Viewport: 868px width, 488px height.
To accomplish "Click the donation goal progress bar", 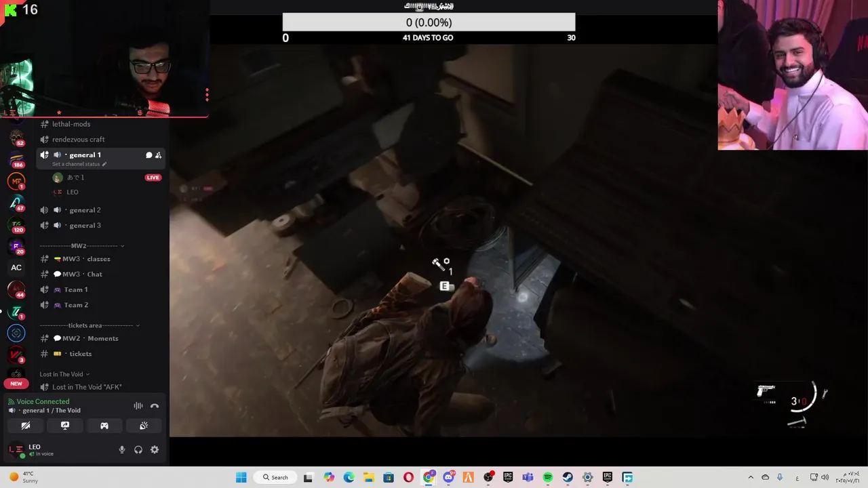I will click(429, 22).
